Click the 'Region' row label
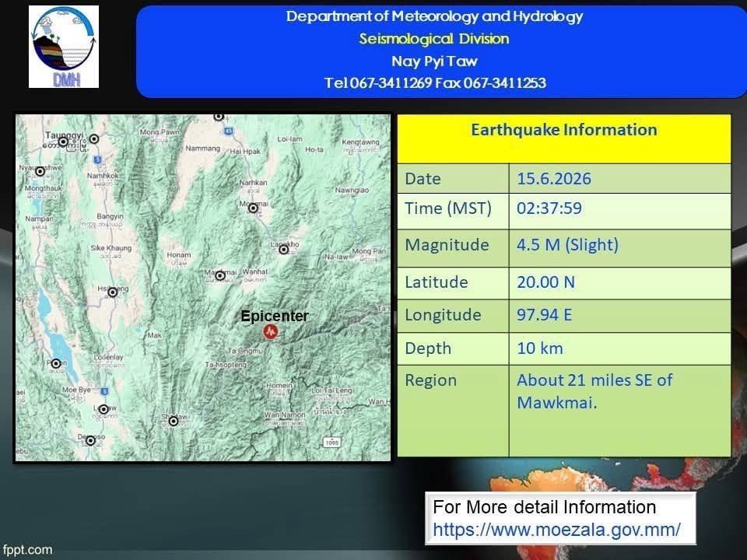747x560 pixels. pos(430,380)
